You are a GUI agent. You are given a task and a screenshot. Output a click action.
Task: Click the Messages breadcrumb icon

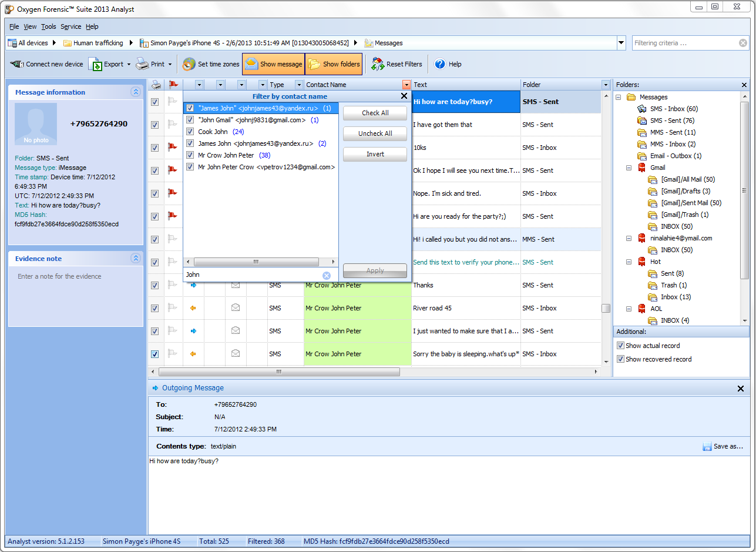369,43
